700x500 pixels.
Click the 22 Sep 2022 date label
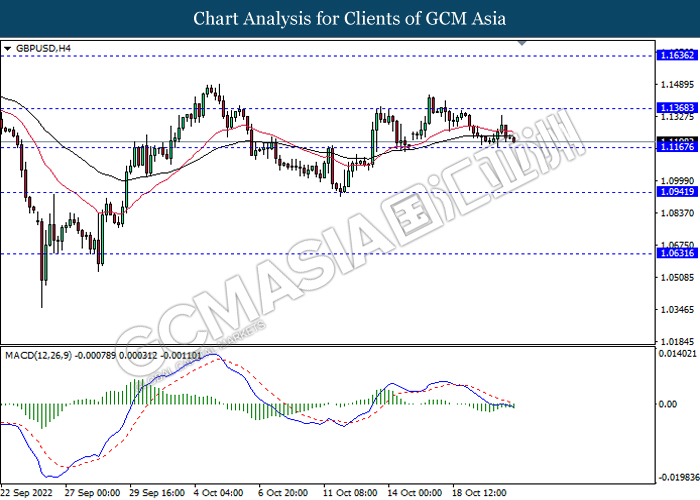[27, 493]
